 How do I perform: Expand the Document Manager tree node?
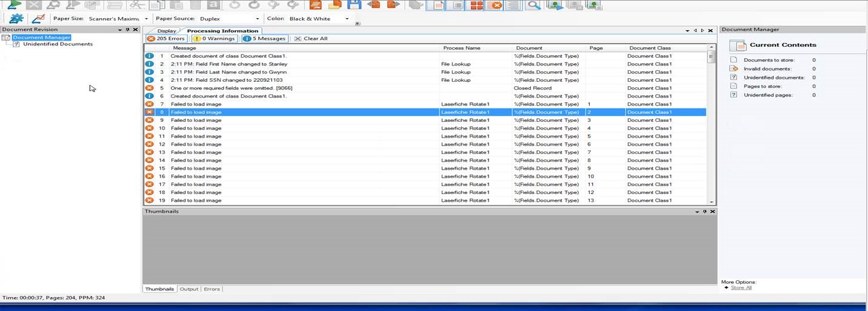point(5,38)
